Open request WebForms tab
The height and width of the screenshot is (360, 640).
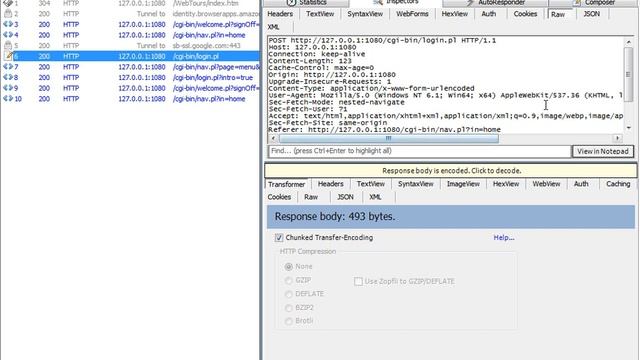coord(412,14)
